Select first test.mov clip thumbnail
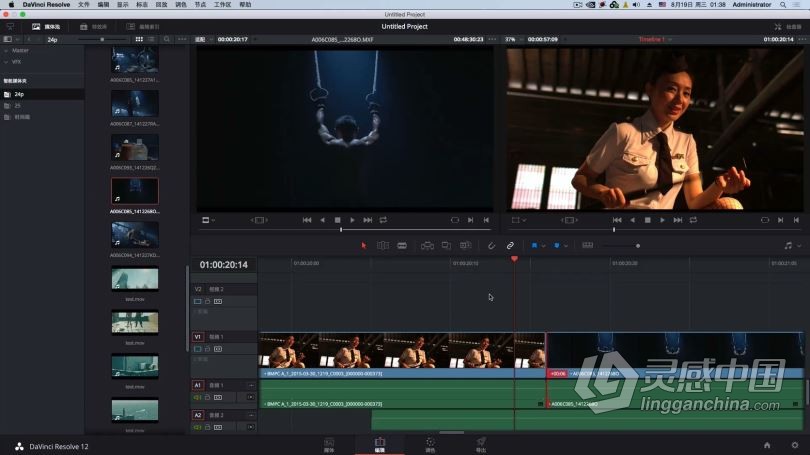 [135, 279]
